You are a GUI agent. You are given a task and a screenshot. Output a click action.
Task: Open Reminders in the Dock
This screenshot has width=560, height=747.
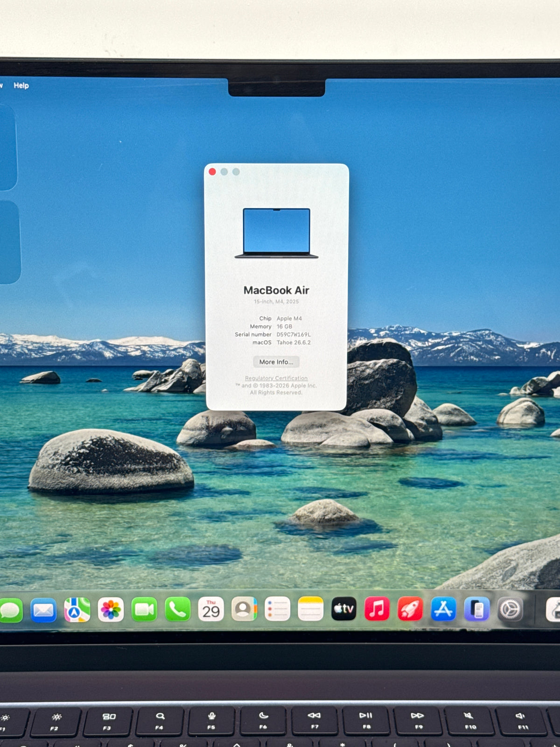(x=277, y=609)
